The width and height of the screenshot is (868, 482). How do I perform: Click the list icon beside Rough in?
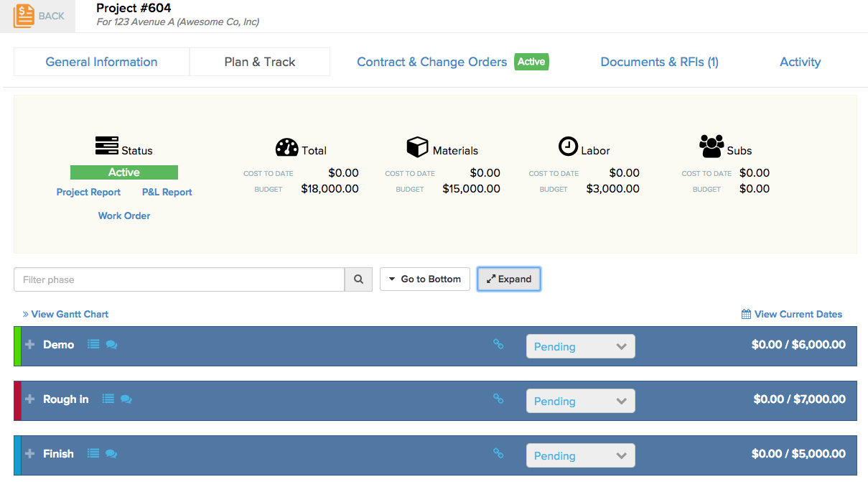tap(108, 399)
